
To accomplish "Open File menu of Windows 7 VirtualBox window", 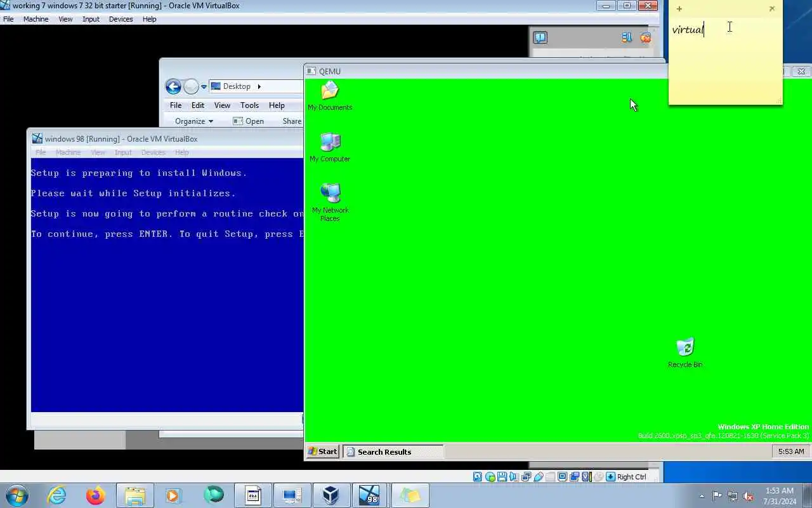I will pos(8,19).
